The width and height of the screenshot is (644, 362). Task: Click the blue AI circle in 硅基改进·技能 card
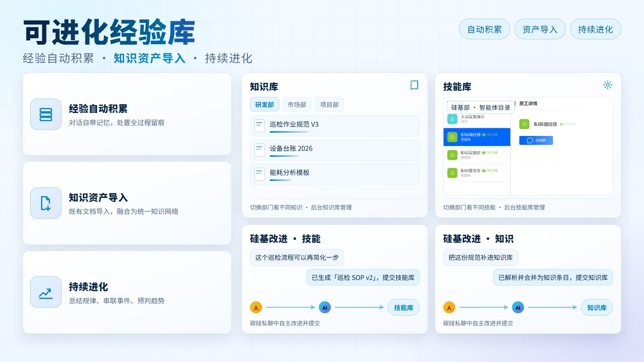(x=325, y=308)
